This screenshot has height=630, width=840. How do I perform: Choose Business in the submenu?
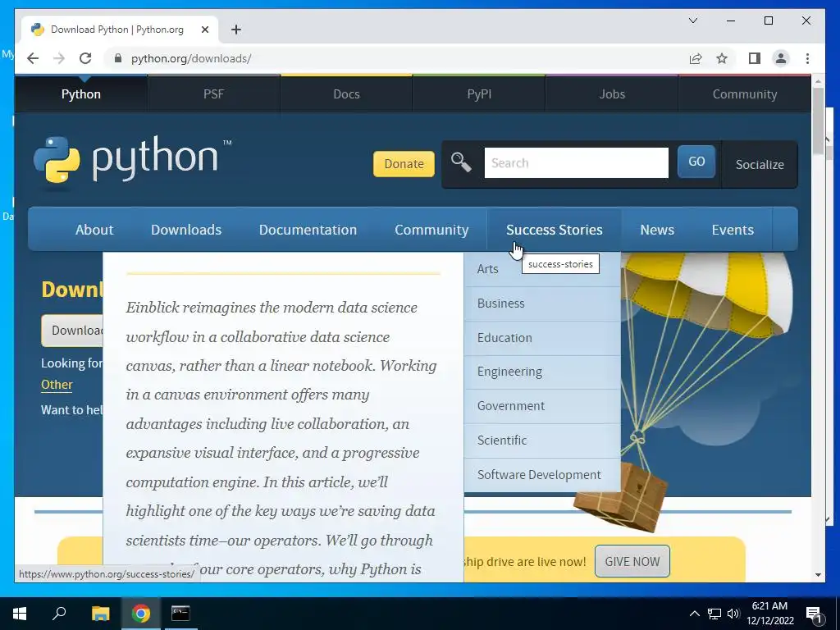(x=542, y=304)
